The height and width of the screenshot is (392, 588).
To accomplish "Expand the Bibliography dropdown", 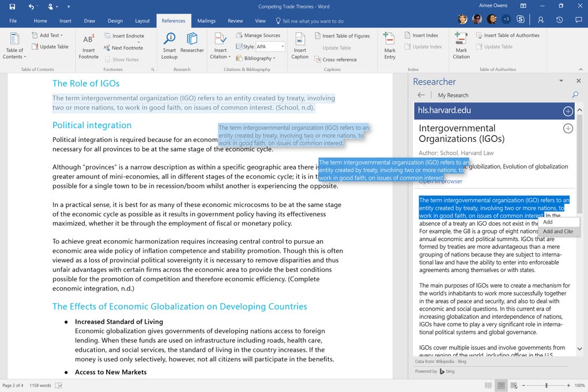I will 255,58.
